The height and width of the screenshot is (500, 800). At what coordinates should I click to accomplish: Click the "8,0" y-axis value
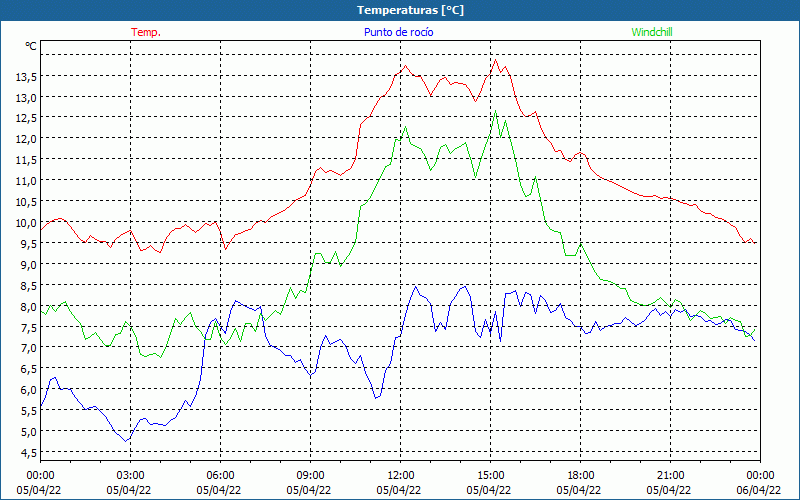(29, 307)
